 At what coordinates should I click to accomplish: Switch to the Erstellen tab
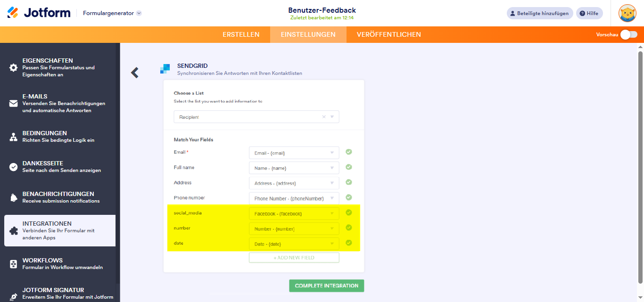pyautogui.click(x=241, y=34)
